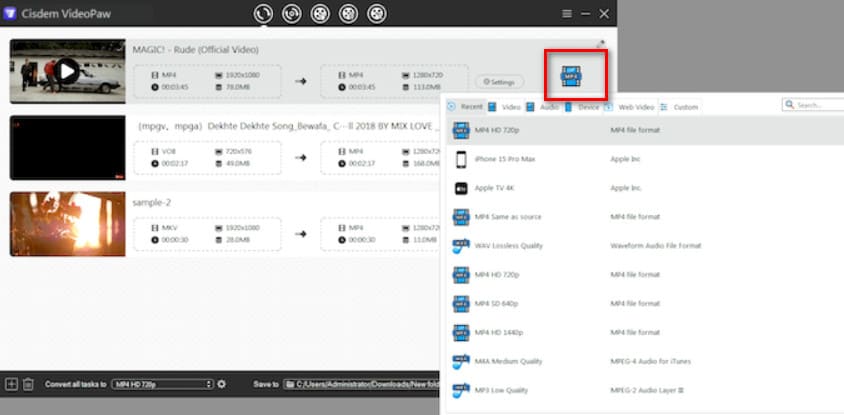This screenshot has height=415, width=844.
Task: Open Settings for the MAGIC! - Rude video
Action: tap(498, 82)
